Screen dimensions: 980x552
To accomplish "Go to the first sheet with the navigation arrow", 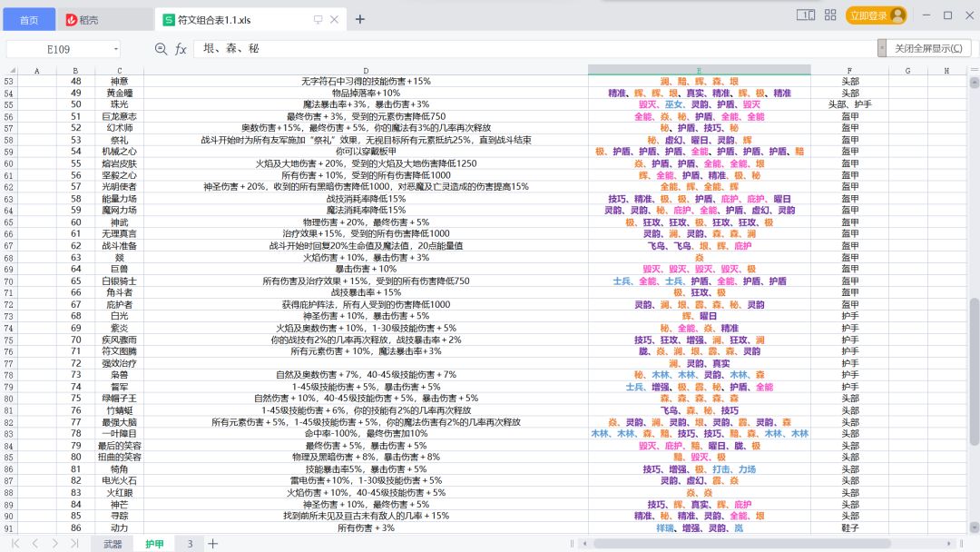I will pos(15,544).
